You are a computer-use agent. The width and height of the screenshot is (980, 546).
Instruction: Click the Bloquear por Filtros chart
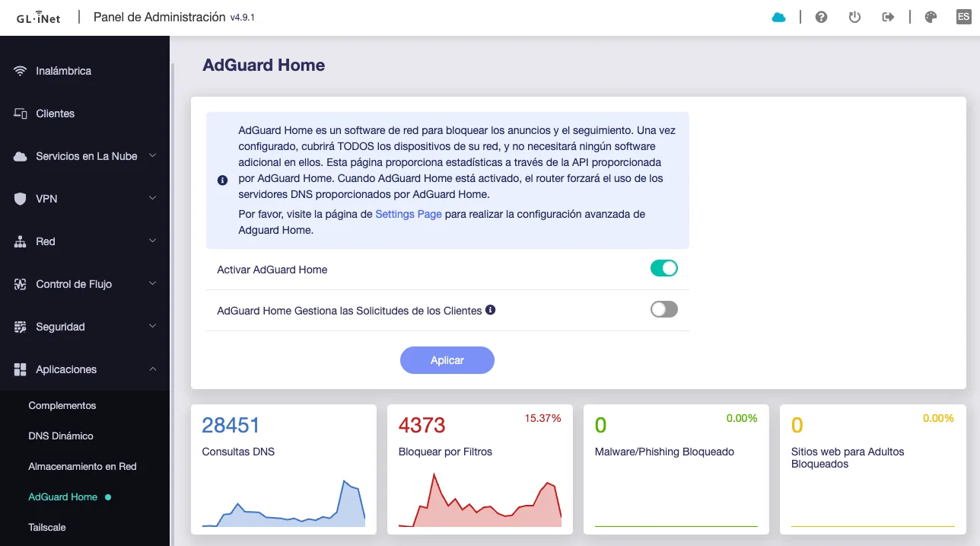click(x=480, y=500)
